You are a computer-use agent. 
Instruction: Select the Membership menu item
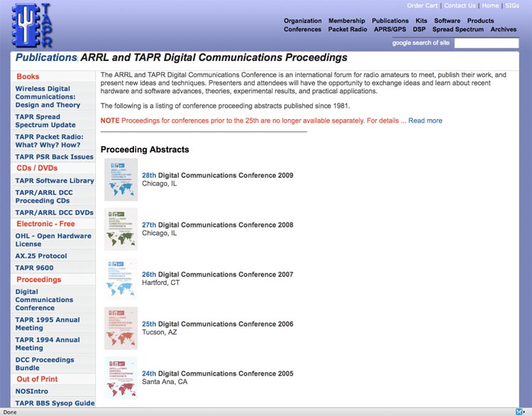click(x=347, y=21)
